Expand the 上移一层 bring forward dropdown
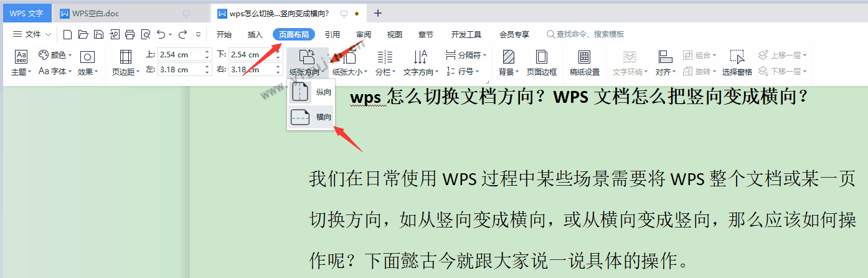 [805, 55]
